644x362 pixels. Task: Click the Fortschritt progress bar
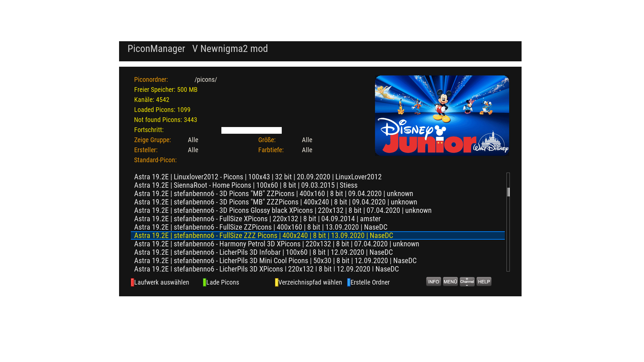[x=251, y=130]
